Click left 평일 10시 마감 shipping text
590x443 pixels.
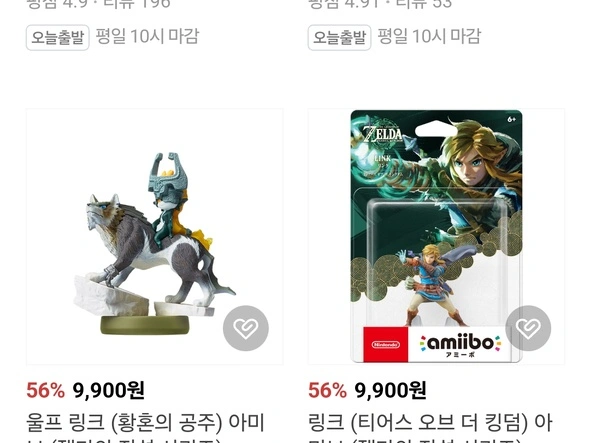tap(147, 37)
